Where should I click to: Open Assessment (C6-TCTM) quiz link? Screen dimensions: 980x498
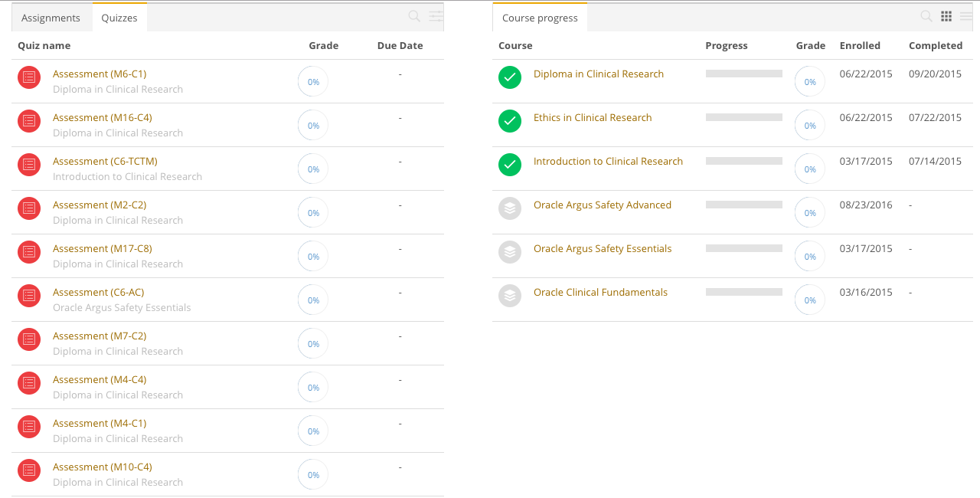pyautogui.click(x=105, y=161)
